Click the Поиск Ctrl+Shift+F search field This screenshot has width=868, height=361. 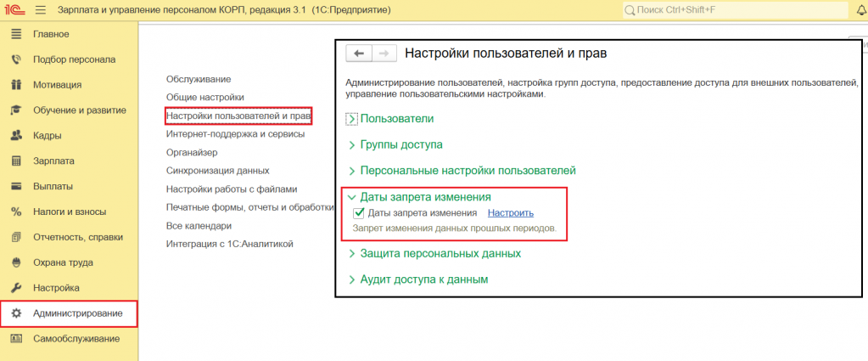(736, 10)
